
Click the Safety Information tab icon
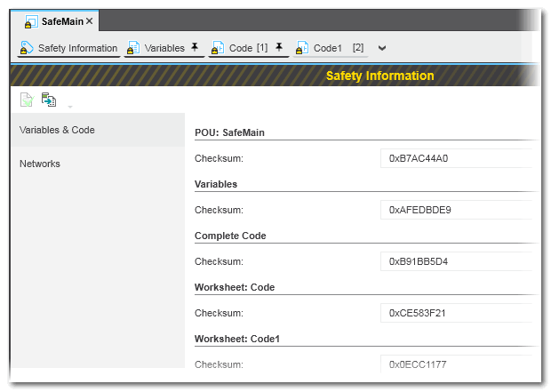click(28, 48)
